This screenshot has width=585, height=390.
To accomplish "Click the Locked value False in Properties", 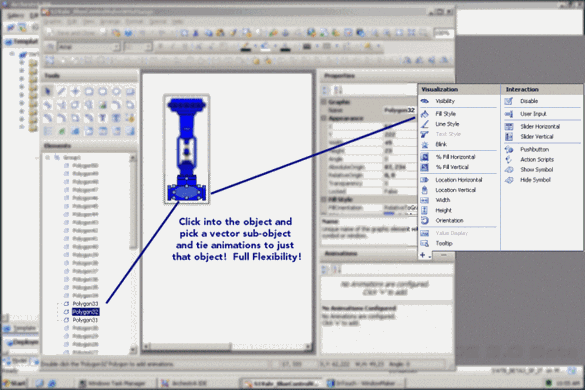I will click(391, 191).
